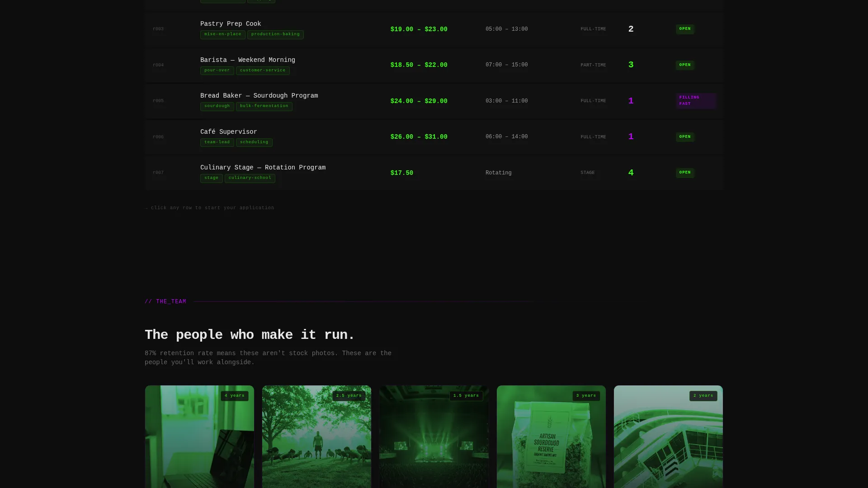
Task: Click OPEN badge on Café Supervisor row
Action: [x=685, y=137]
